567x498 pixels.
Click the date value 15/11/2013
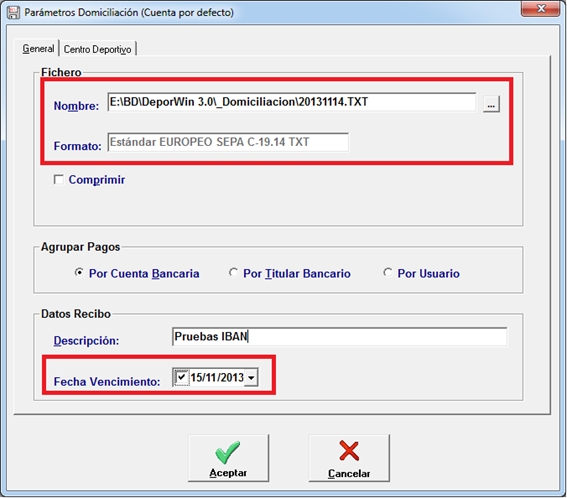(217, 378)
